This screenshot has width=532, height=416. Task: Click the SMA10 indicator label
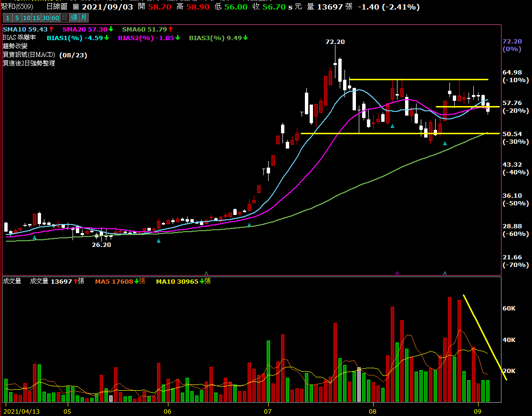click(25, 30)
